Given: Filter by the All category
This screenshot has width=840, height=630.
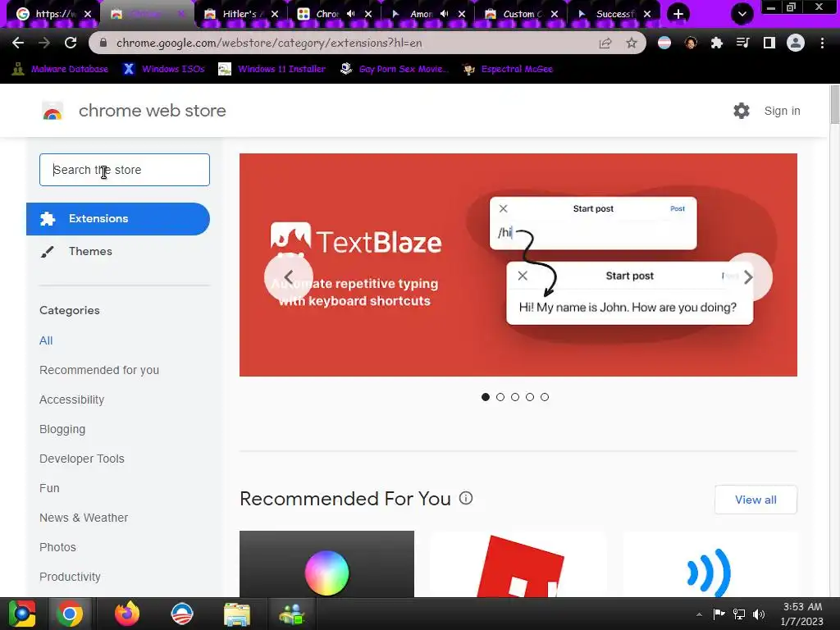Looking at the screenshot, I should pyautogui.click(x=46, y=340).
